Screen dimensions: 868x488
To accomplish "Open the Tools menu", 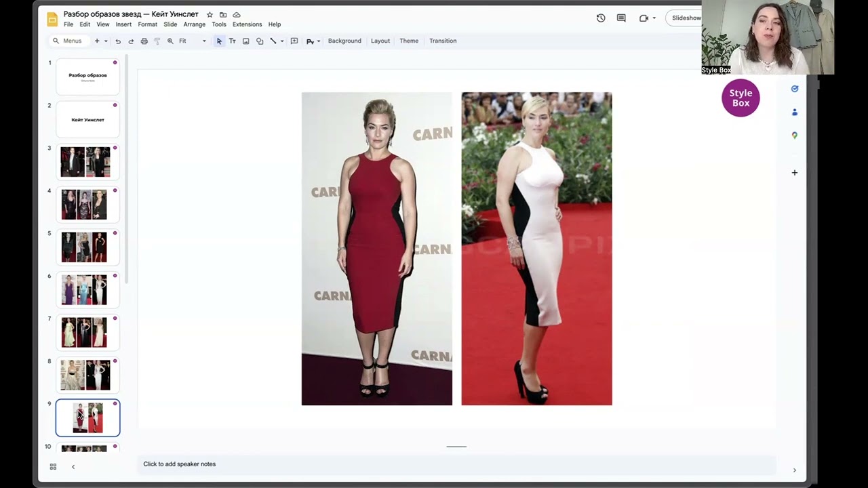I will pyautogui.click(x=219, y=24).
